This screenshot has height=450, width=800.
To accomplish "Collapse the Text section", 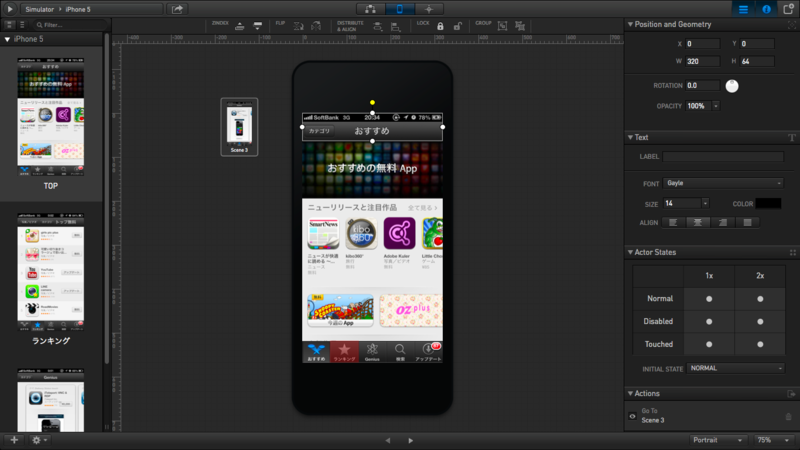I will (x=631, y=138).
